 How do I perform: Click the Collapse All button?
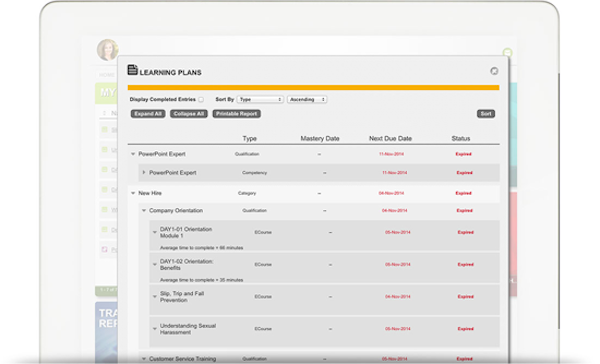point(189,114)
